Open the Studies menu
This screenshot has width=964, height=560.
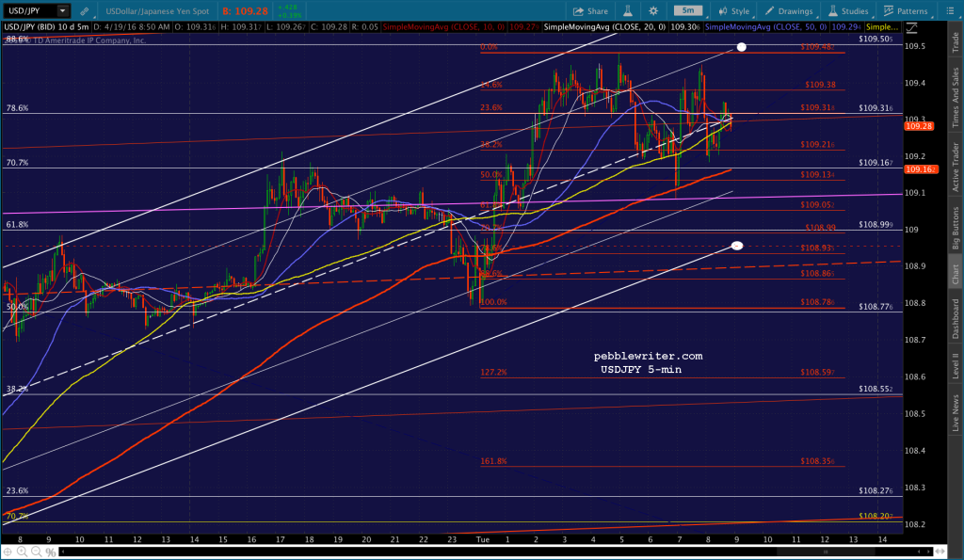[848, 11]
